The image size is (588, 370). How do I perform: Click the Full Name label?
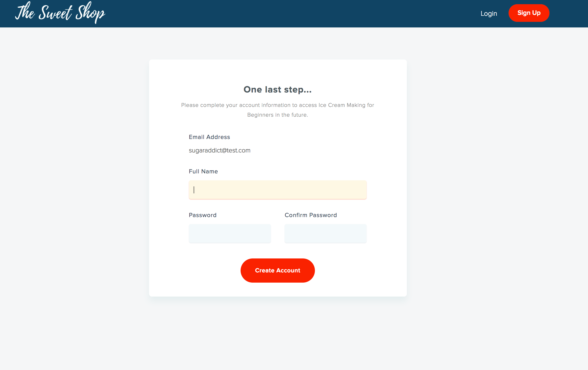tap(203, 171)
